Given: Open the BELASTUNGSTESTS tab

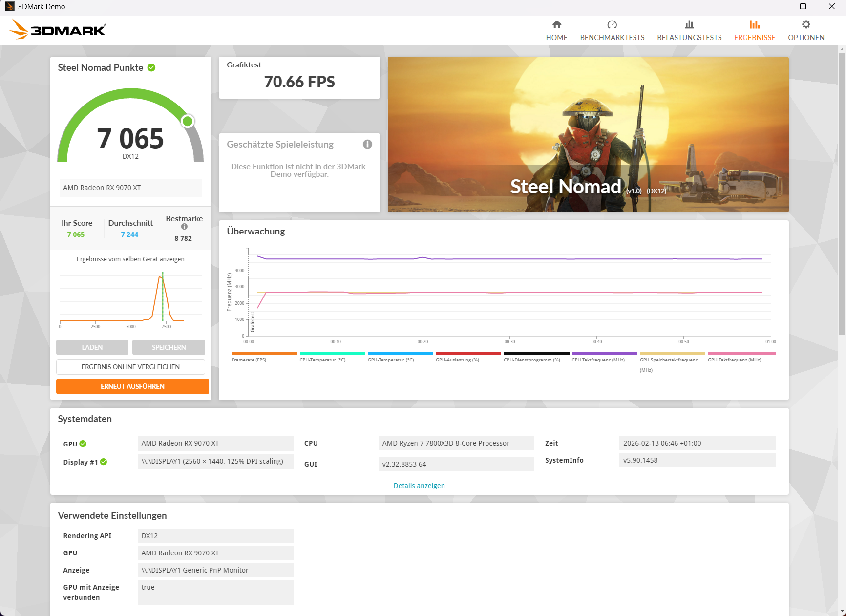Looking at the screenshot, I should [689, 30].
